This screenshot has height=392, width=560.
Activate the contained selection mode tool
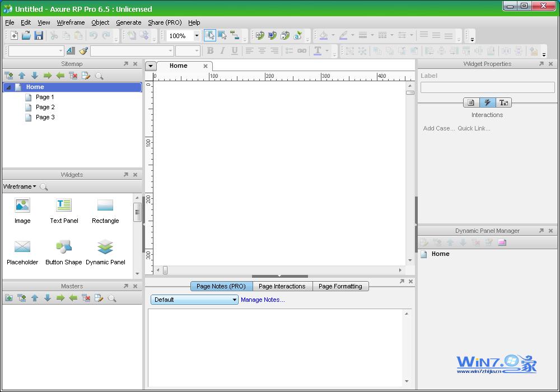pos(222,35)
